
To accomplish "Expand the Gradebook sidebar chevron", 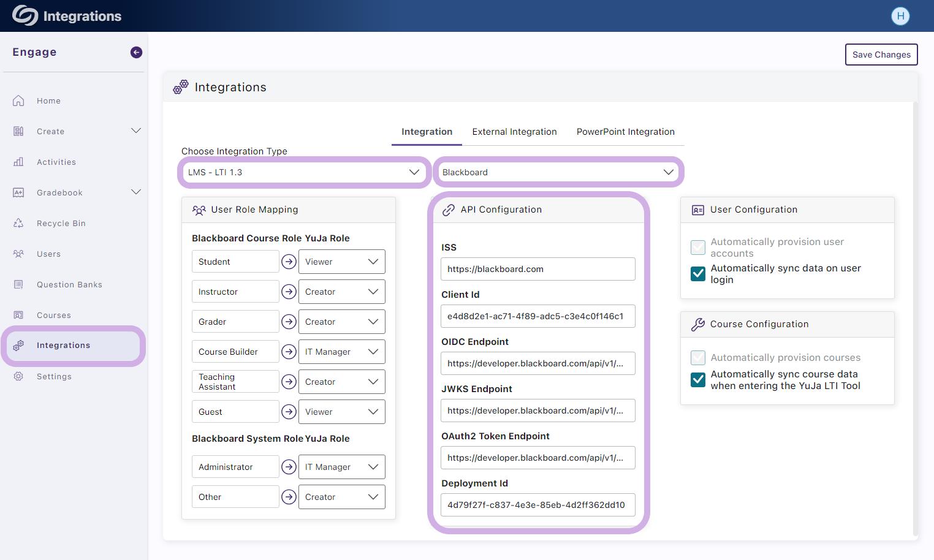I will click(136, 192).
